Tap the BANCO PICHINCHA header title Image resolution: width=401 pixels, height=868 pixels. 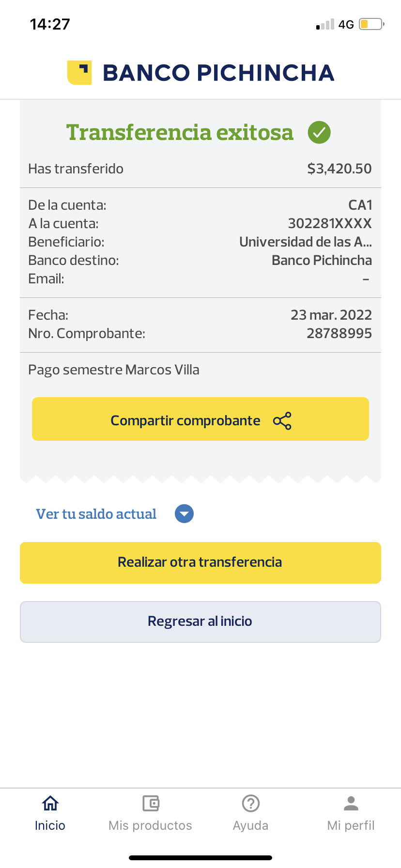point(218,73)
